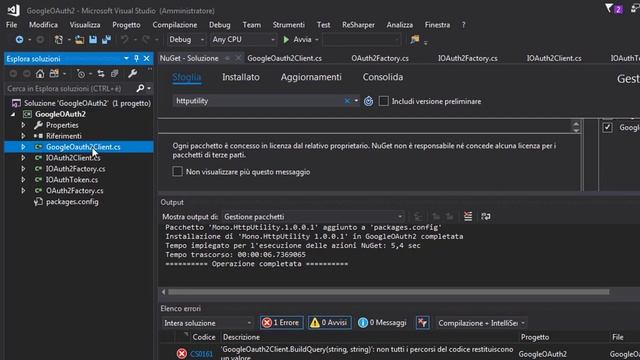Viewport: 640px width, 360px height.
Task: Expand the Riferimenti tree node
Action: pos(23,136)
